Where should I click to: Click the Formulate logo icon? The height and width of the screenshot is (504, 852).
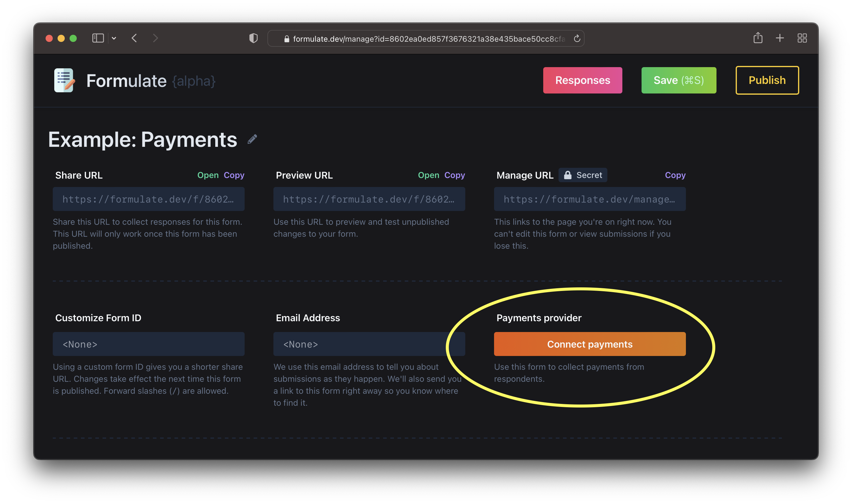pos(64,81)
